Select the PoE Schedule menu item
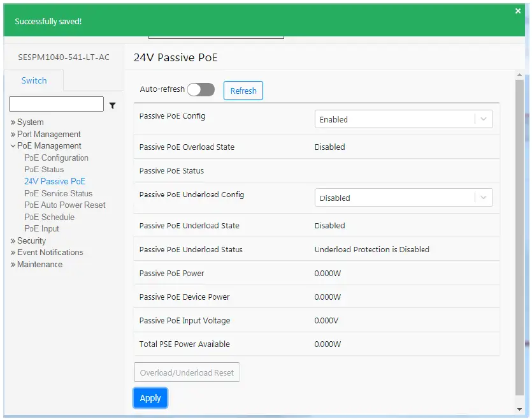This screenshot has height=419, width=532. click(49, 217)
